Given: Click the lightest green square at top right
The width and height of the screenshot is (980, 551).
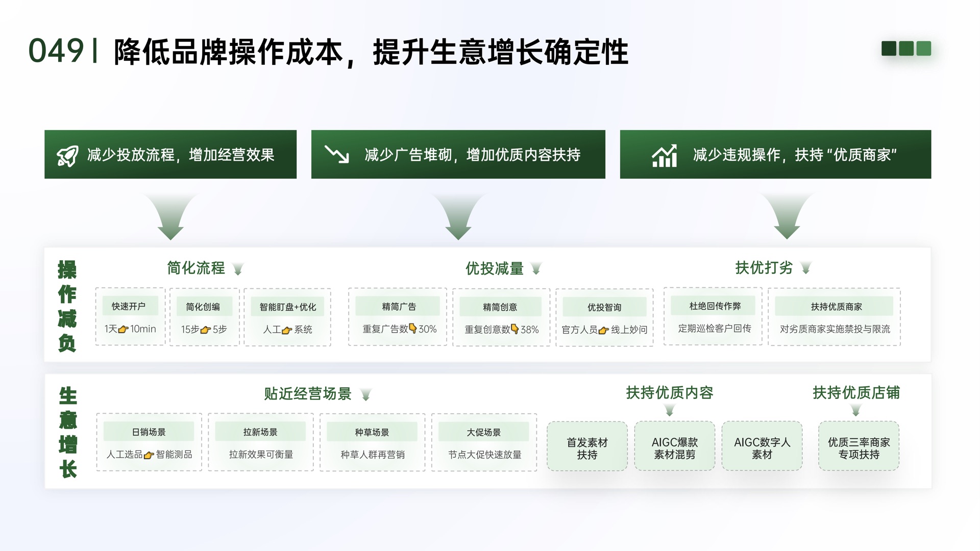Looking at the screenshot, I should click(924, 48).
